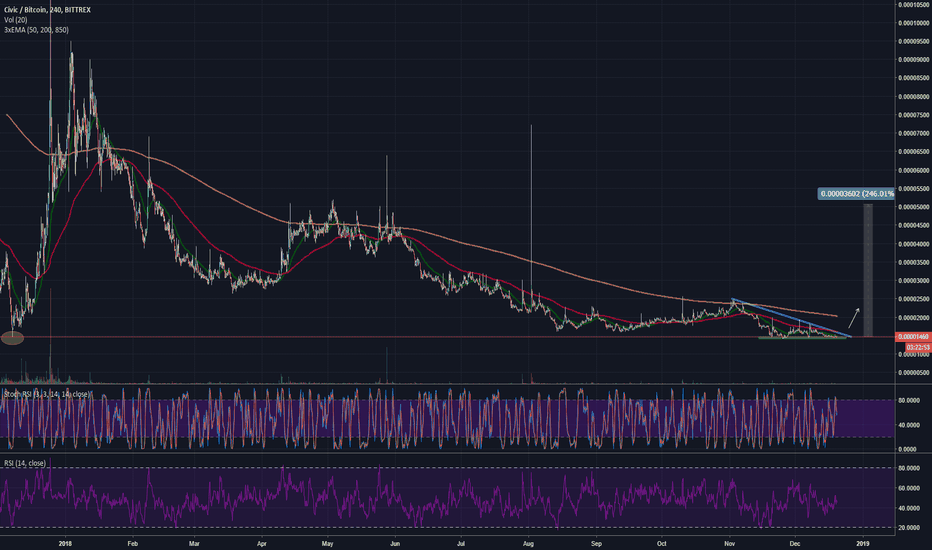Select the blue descending trend line drawing
This screenshot has height=550, width=932.
click(x=791, y=318)
